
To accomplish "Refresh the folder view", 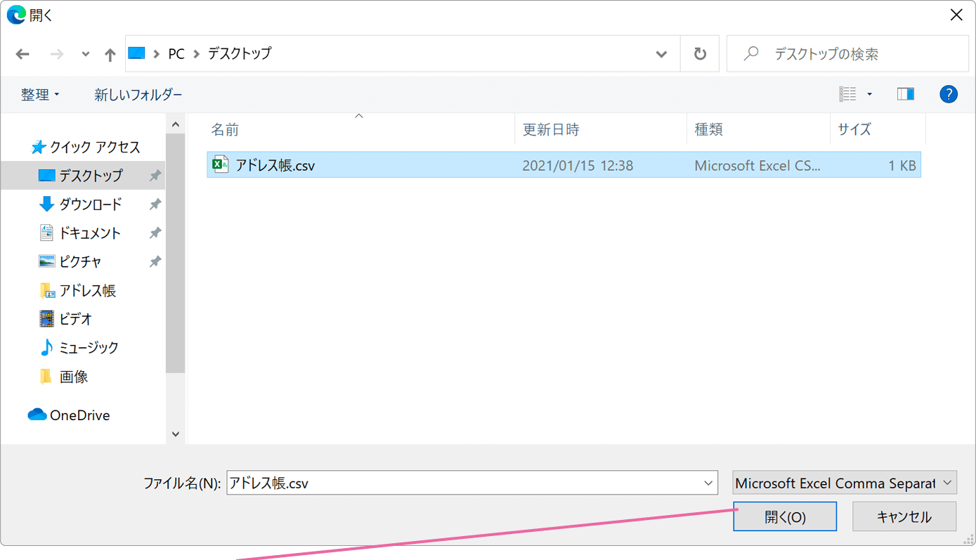I will click(x=700, y=54).
